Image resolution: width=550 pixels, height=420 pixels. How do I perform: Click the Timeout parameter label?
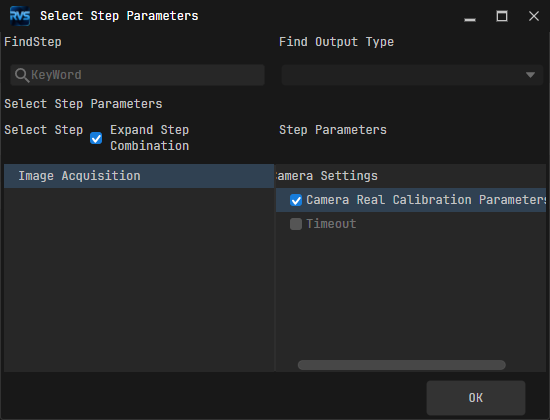coord(331,224)
